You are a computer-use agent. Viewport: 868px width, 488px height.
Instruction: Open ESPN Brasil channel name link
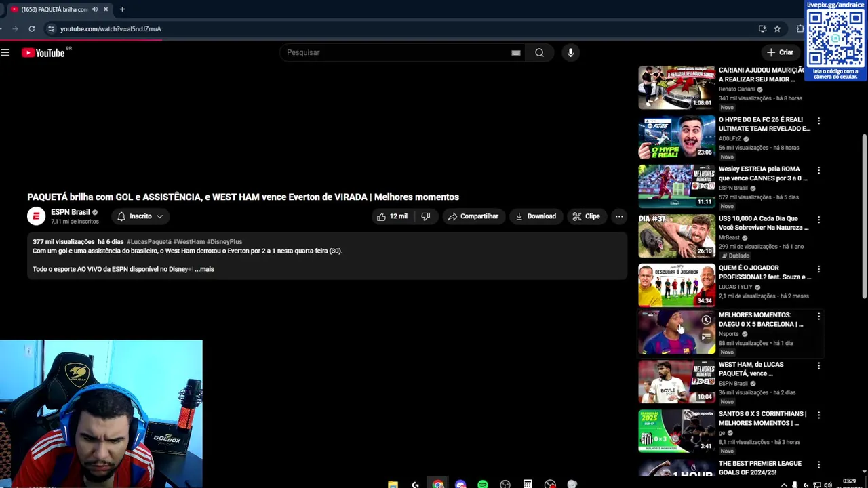(x=70, y=212)
